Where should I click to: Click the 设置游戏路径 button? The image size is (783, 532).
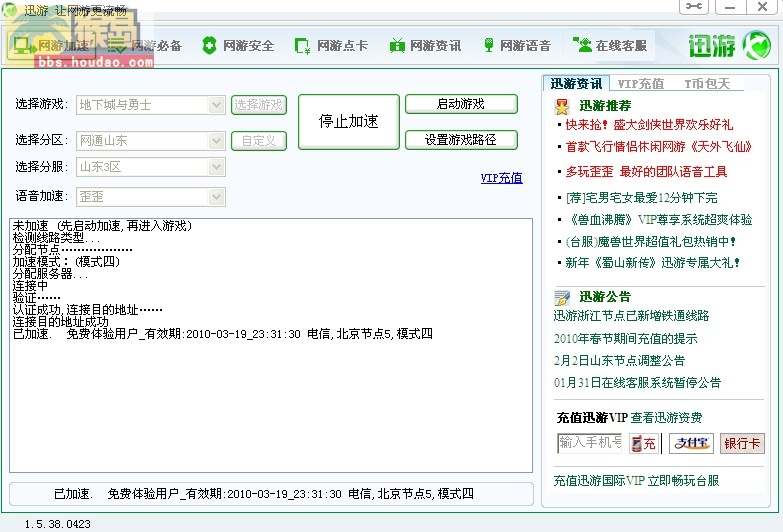tap(461, 140)
